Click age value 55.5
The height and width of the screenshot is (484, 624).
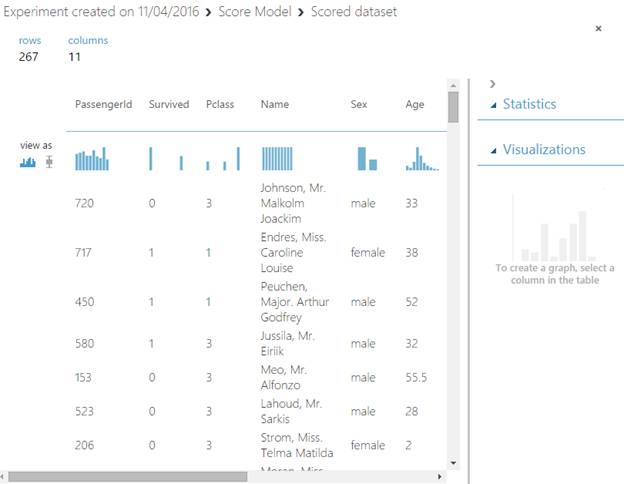416,377
